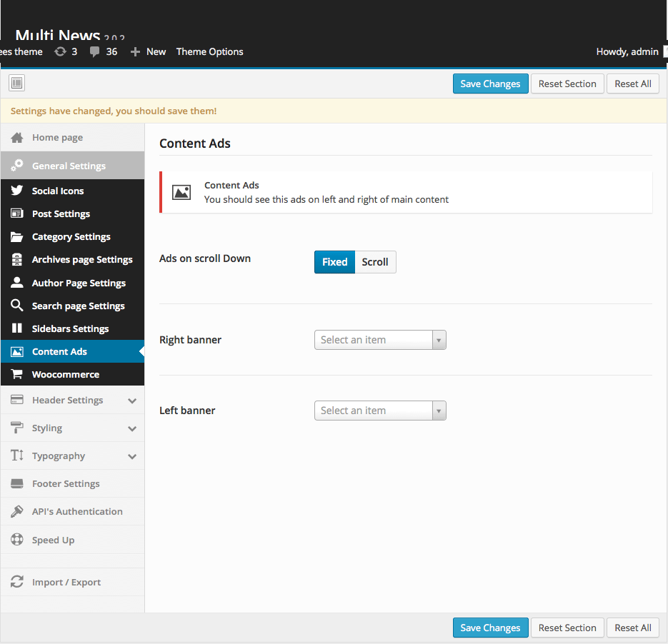Click the updates refresh icon in admin bar

[61, 51]
